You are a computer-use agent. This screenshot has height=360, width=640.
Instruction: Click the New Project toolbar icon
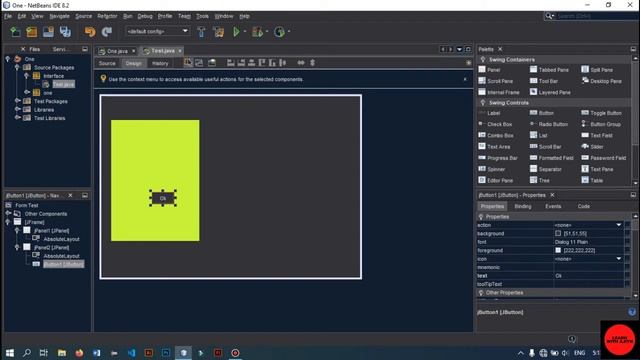[31, 32]
